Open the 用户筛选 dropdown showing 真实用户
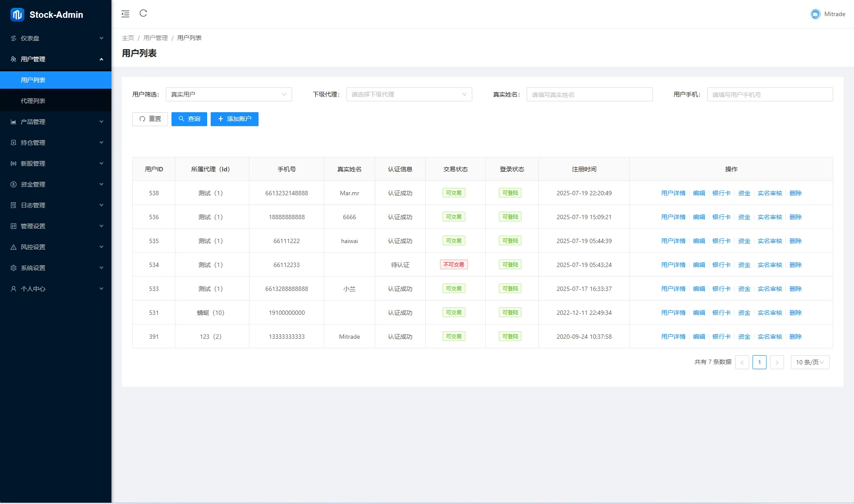854x504 pixels. (x=229, y=94)
